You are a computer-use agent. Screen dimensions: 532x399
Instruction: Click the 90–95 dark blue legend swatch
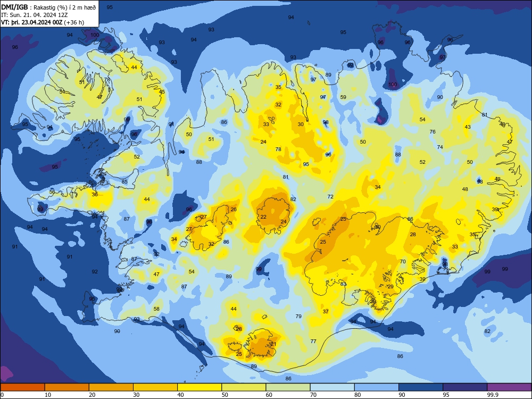point(421,387)
